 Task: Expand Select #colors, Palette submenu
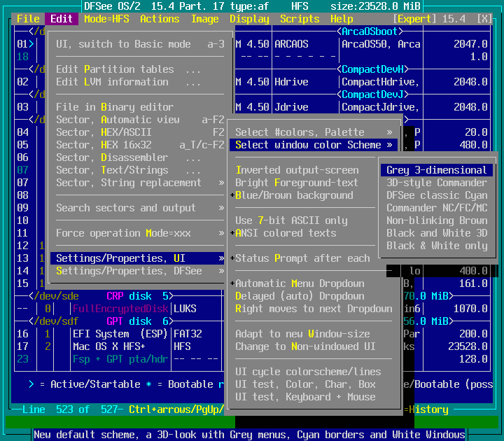[314, 132]
